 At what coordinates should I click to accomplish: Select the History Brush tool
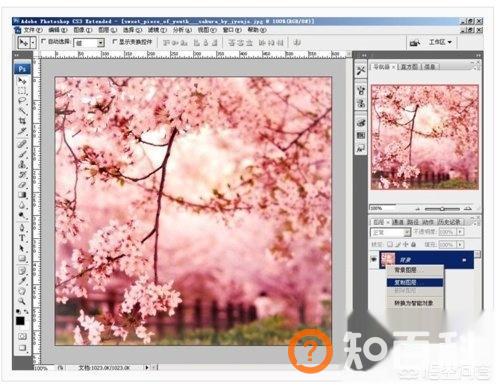tap(22, 174)
